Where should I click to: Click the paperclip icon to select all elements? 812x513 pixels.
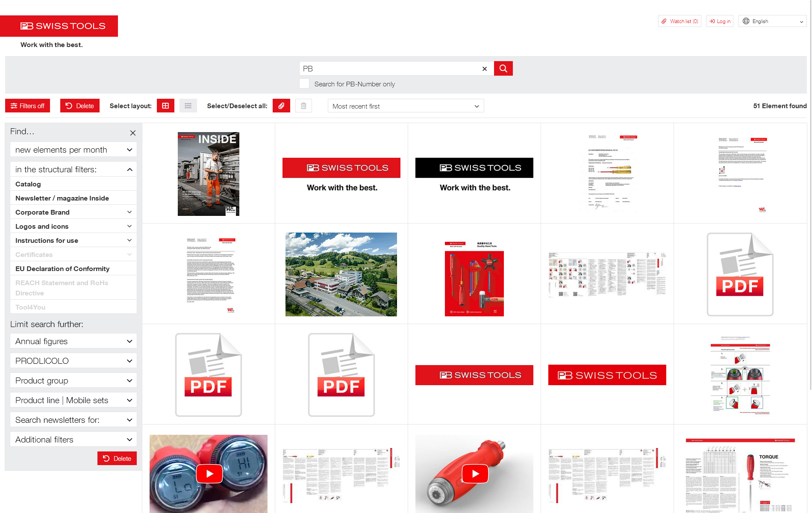pyautogui.click(x=281, y=106)
